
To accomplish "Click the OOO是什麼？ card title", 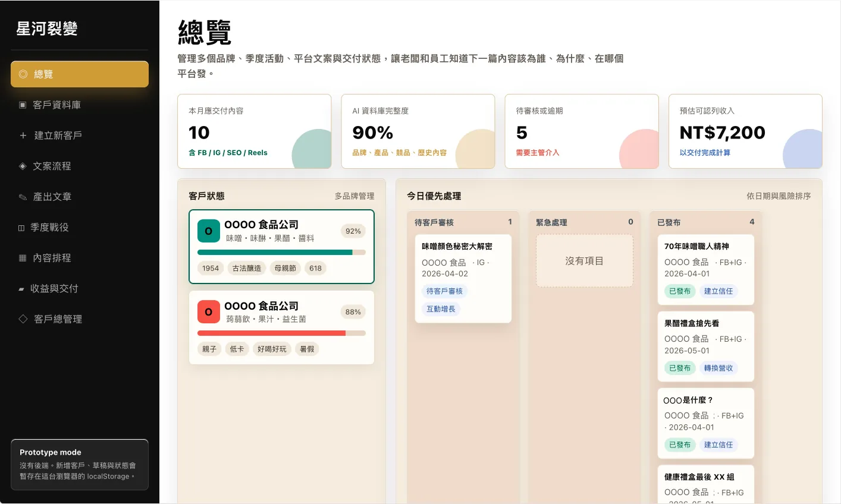I will [x=688, y=400].
